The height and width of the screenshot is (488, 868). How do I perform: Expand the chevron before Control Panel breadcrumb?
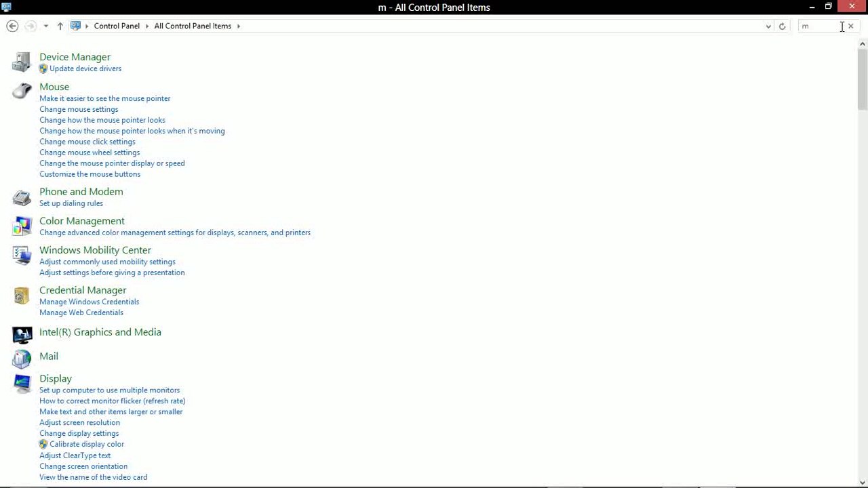pos(87,26)
